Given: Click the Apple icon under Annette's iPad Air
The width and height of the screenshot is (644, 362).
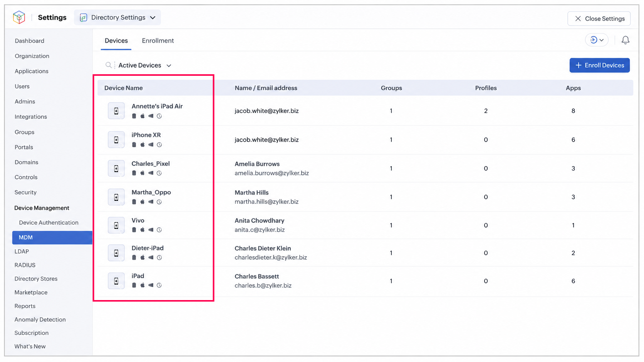Looking at the screenshot, I should 143,116.
